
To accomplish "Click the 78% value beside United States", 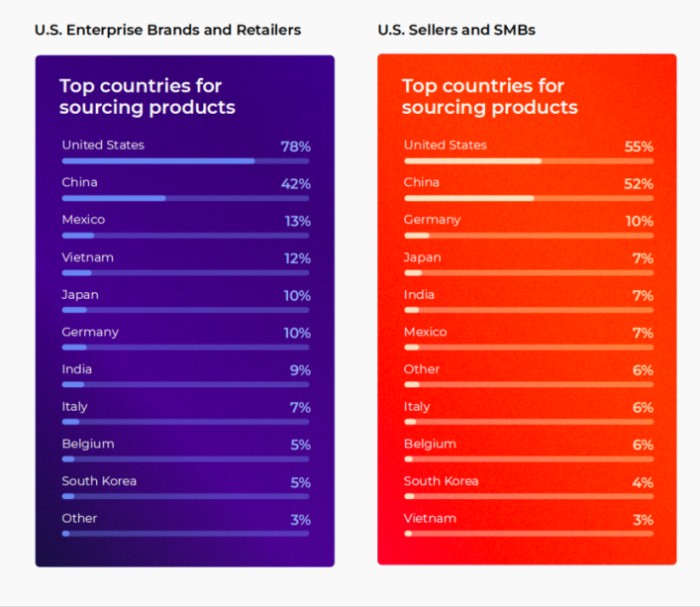I will point(295,147).
